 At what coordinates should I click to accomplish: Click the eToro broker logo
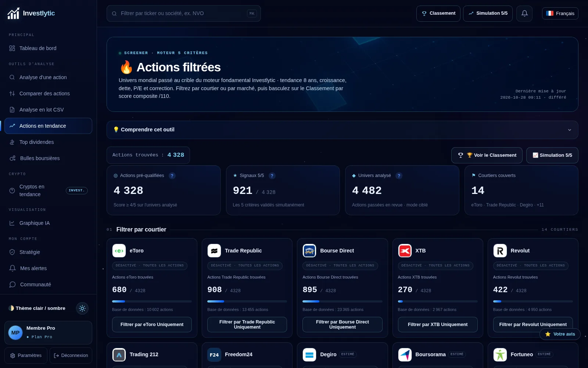[119, 251]
